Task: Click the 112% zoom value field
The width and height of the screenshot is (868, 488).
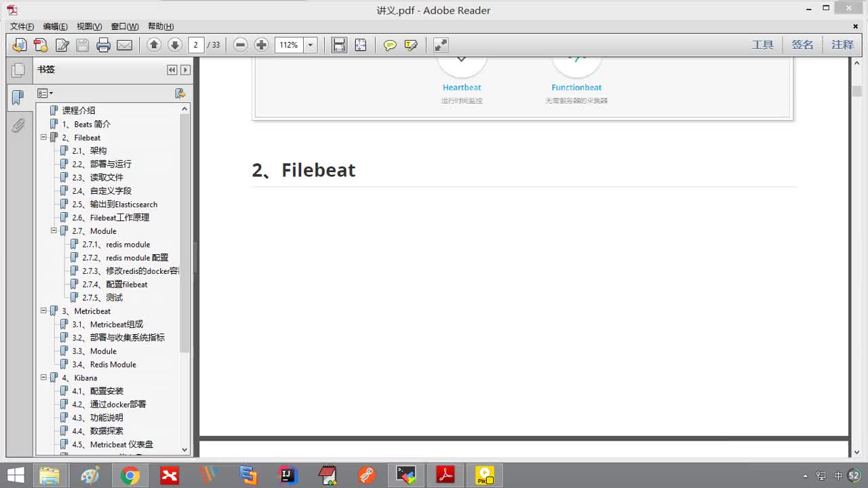Action: coord(289,45)
